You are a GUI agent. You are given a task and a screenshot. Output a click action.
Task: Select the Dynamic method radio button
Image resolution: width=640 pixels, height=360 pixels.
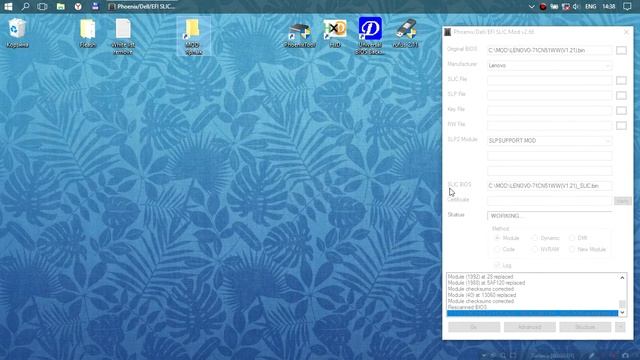point(535,238)
